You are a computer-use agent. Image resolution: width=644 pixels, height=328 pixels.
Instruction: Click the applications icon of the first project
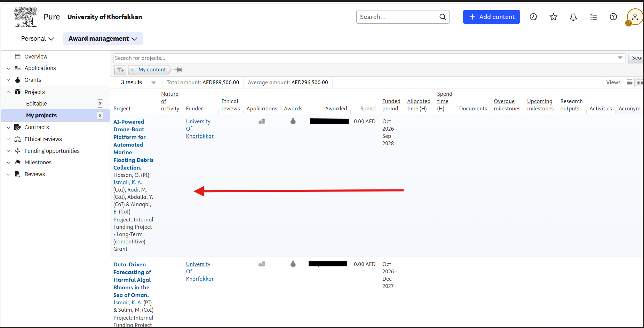[262, 122]
